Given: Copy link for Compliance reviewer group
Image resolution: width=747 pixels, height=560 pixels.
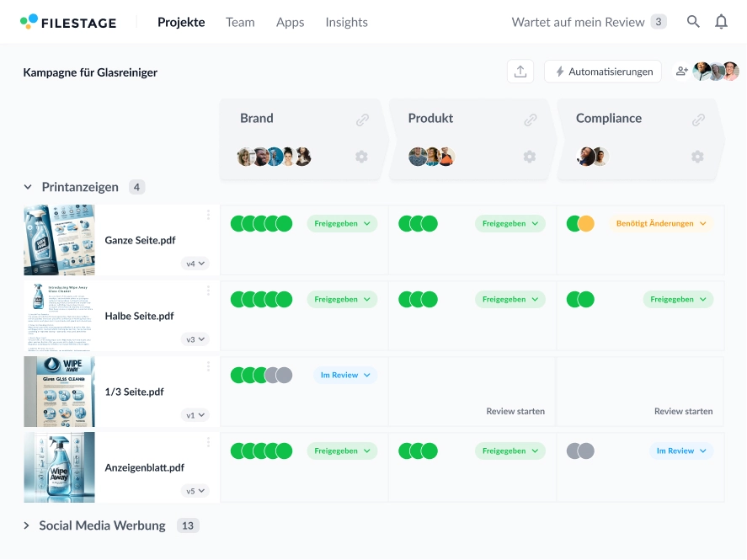Looking at the screenshot, I should [698, 120].
